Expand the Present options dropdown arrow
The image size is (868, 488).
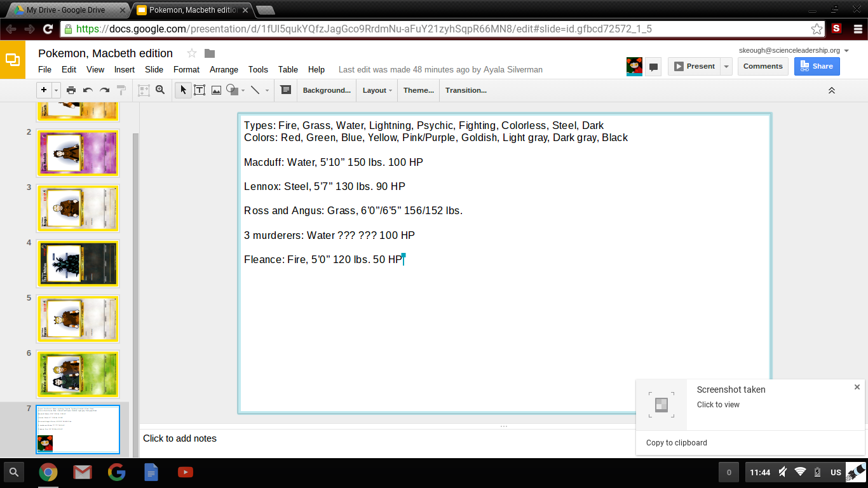point(726,66)
